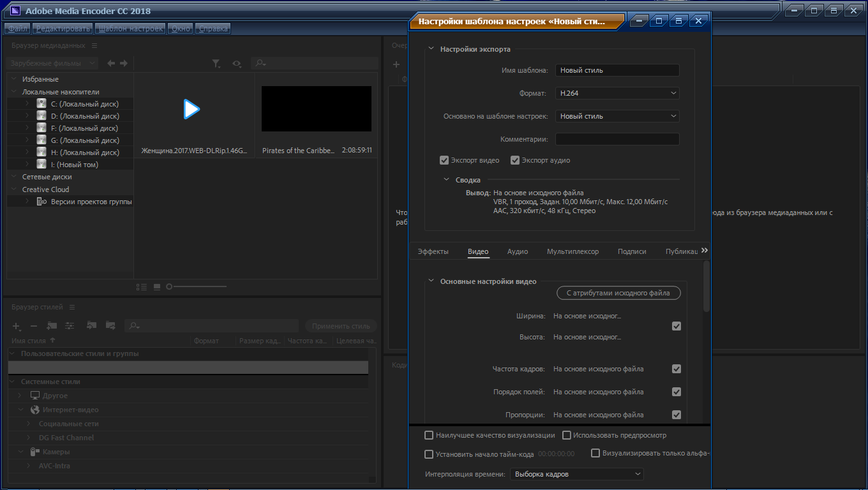This screenshot has width=868, height=490.
Task: Click the С атрибутами исходного файла button
Action: point(619,293)
